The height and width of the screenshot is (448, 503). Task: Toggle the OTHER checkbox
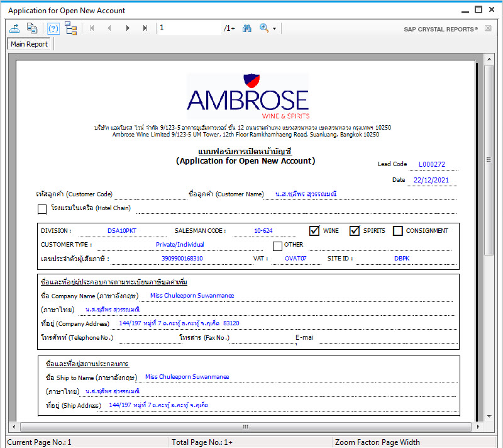coord(277,246)
